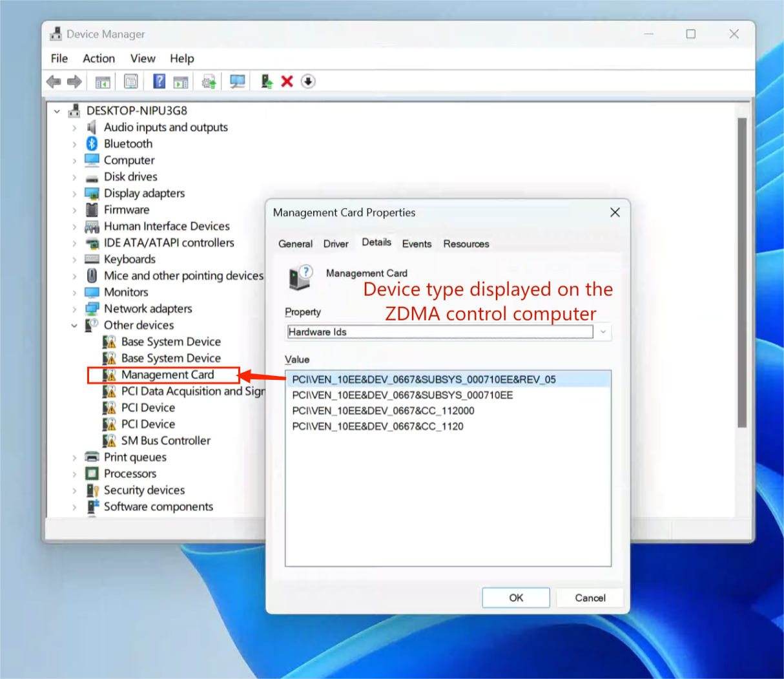Image resolution: width=784 pixels, height=679 pixels.
Task: Expand the Bluetooth node
Action: pos(74,144)
